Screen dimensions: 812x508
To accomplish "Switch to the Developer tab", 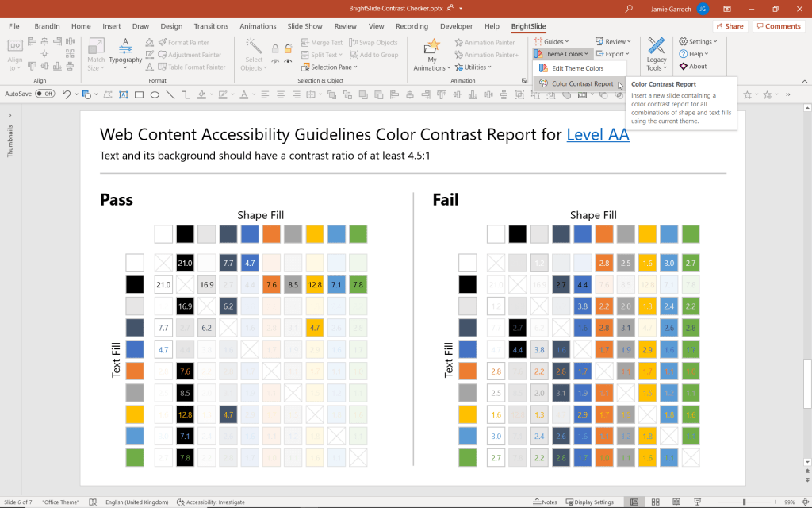I will [456, 25].
